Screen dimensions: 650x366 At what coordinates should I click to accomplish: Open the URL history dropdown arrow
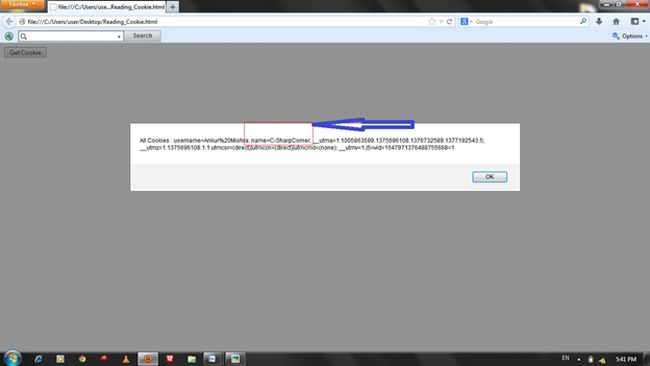pos(441,22)
